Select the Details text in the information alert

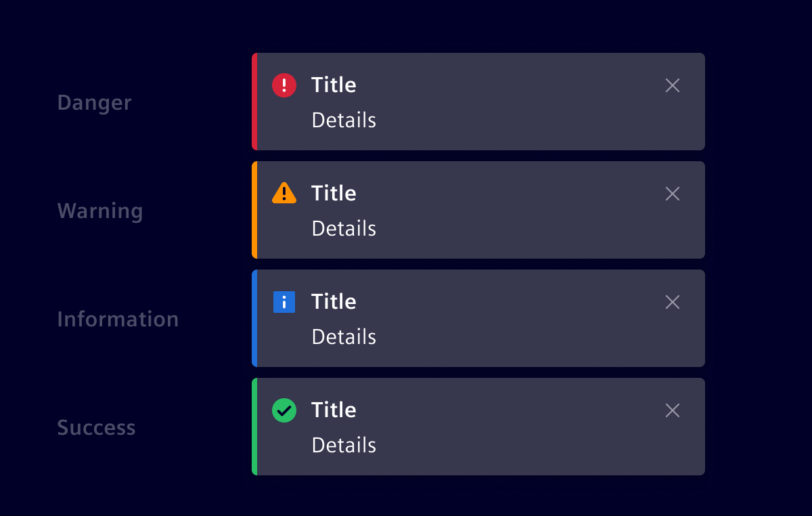click(x=344, y=337)
